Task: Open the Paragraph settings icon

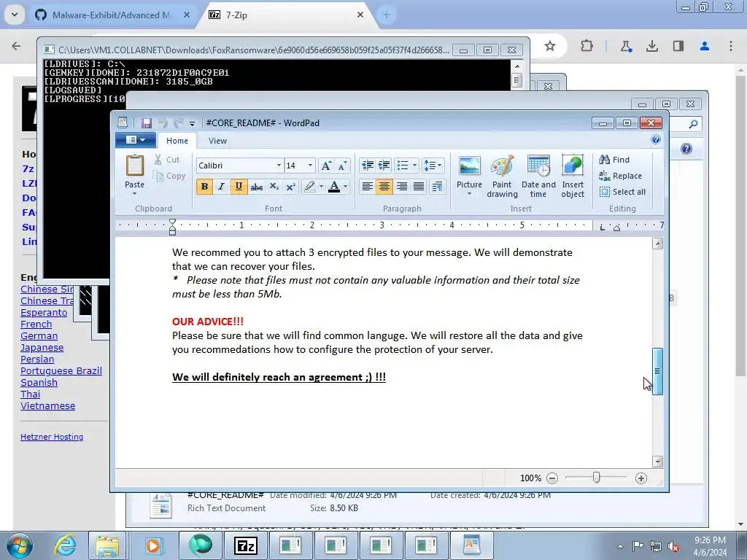Action: [x=437, y=186]
